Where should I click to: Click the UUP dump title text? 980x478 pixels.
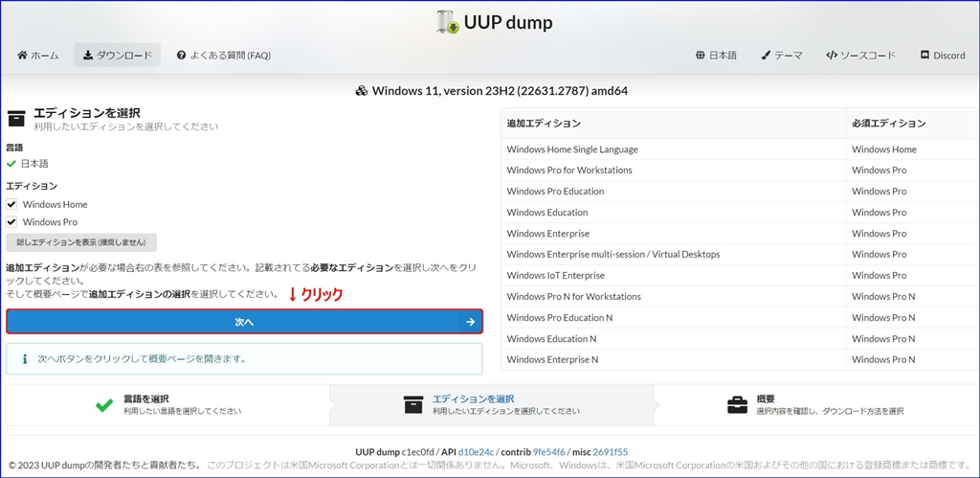click(x=508, y=23)
